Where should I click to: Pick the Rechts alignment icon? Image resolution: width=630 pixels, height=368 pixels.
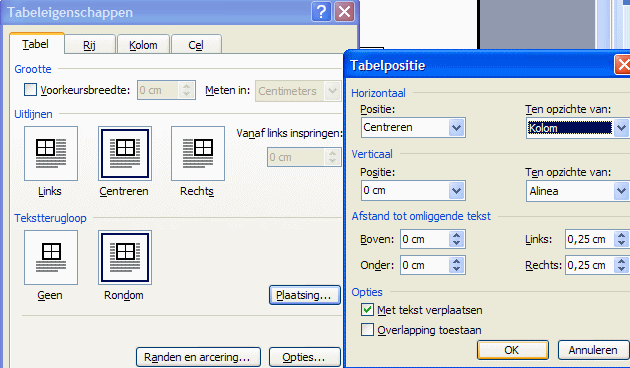(x=198, y=153)
